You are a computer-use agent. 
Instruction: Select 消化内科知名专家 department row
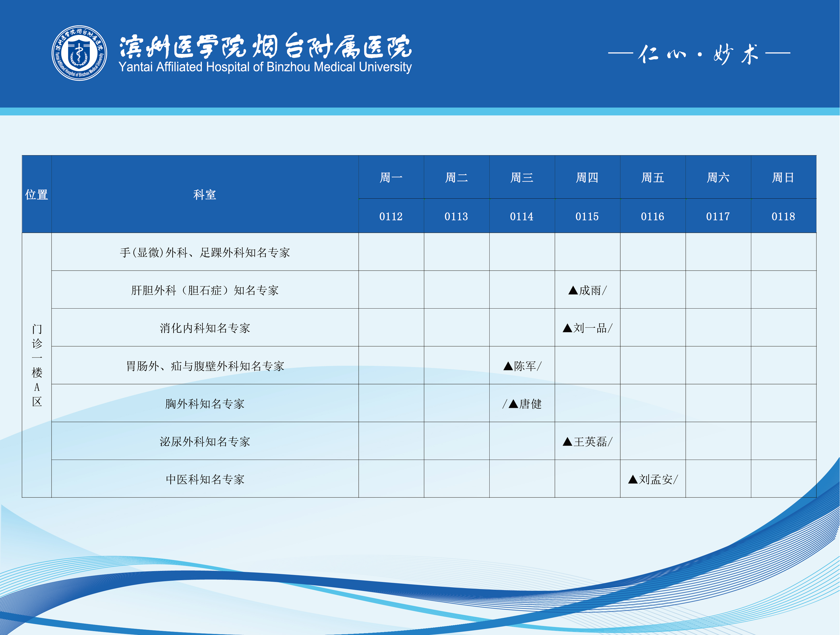click(205, 328)
